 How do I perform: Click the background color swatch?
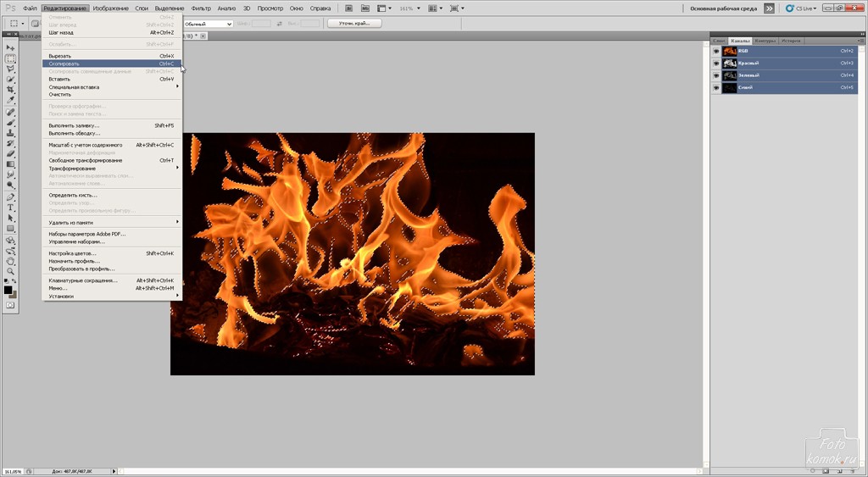14,295
